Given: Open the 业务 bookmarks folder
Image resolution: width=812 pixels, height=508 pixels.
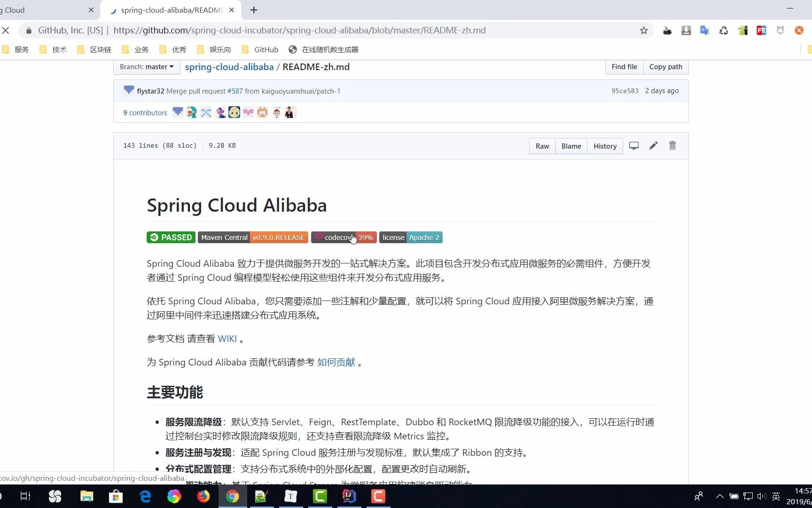Looking at the screenshot, I should 135,49.
